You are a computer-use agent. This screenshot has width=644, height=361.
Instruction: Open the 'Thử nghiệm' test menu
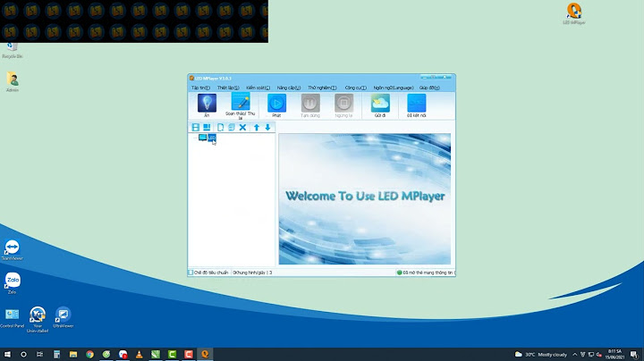[x=322, y=88]
